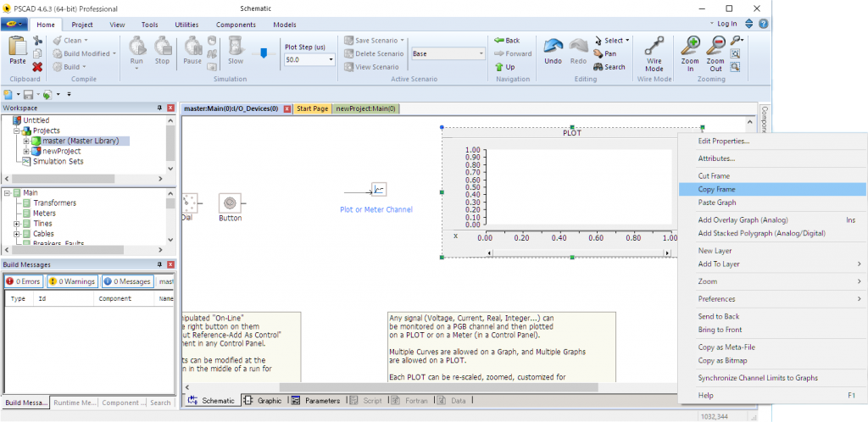Choose Copy Frame from context menu

(716, 189)
